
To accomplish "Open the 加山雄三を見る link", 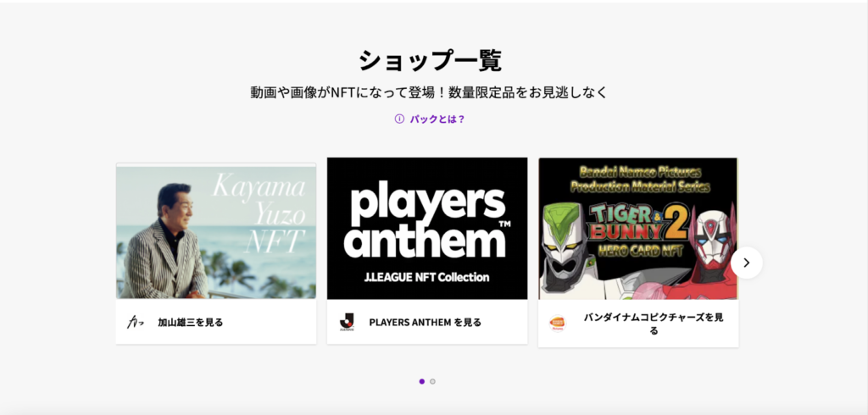I will [x=191, y=322].
